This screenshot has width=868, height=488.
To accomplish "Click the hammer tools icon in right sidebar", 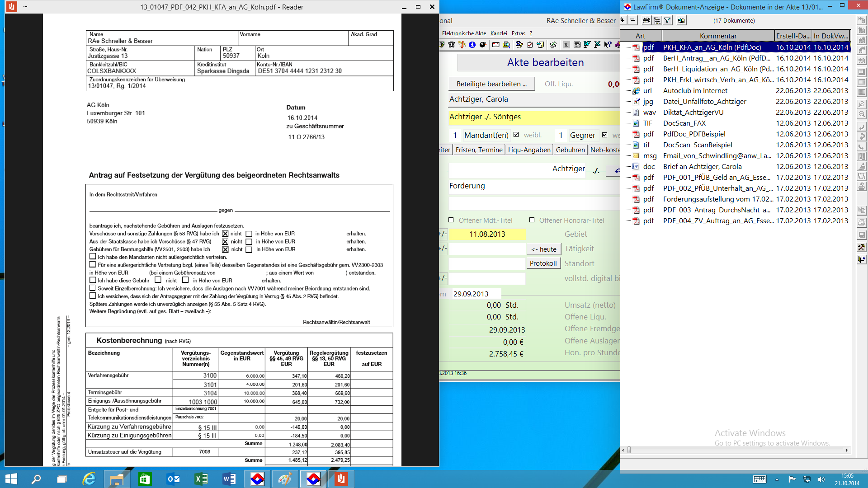I will click(862, 247).
